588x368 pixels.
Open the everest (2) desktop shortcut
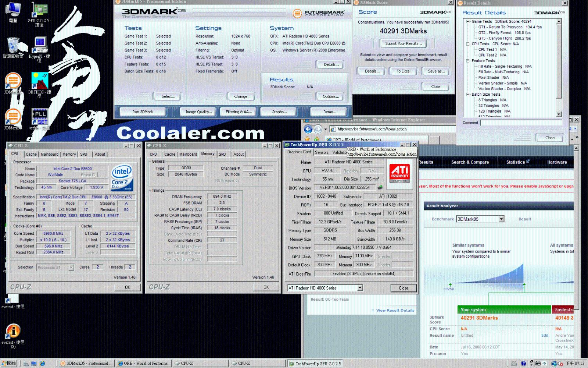coord(13,336)
